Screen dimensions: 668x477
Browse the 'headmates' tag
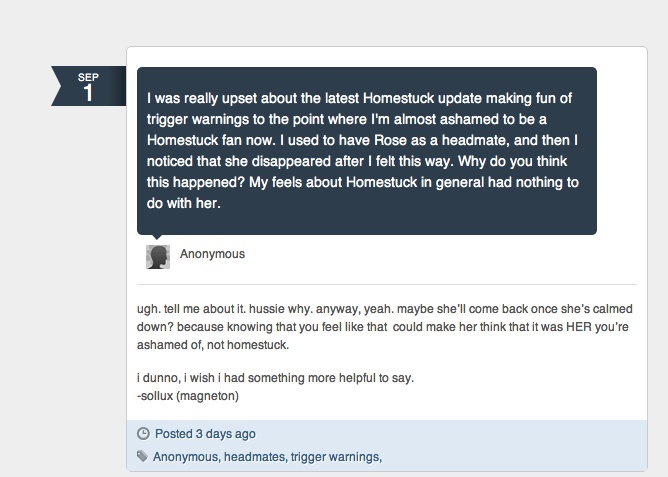[x=255, y=457]
